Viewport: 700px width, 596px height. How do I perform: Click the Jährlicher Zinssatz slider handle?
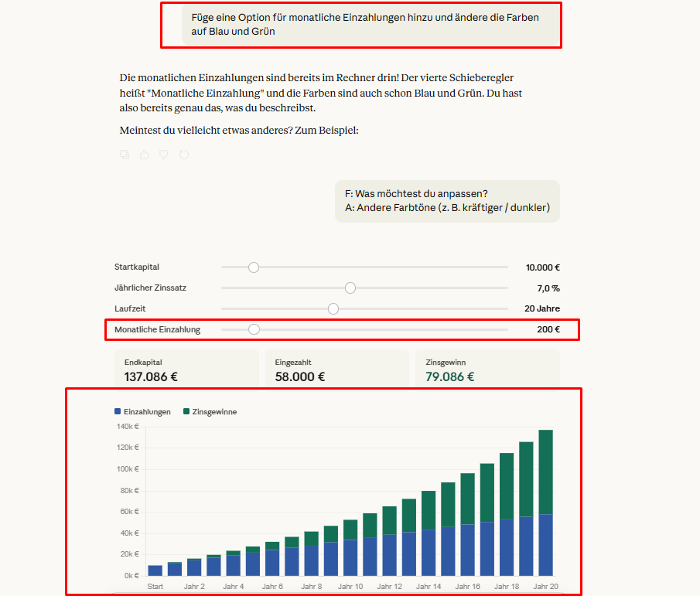coord(350,288)
